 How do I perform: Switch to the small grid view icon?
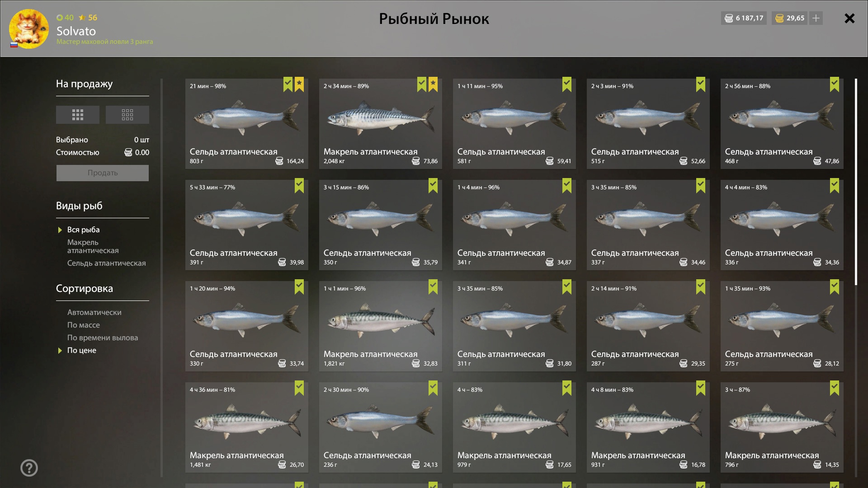pos(127,115)
